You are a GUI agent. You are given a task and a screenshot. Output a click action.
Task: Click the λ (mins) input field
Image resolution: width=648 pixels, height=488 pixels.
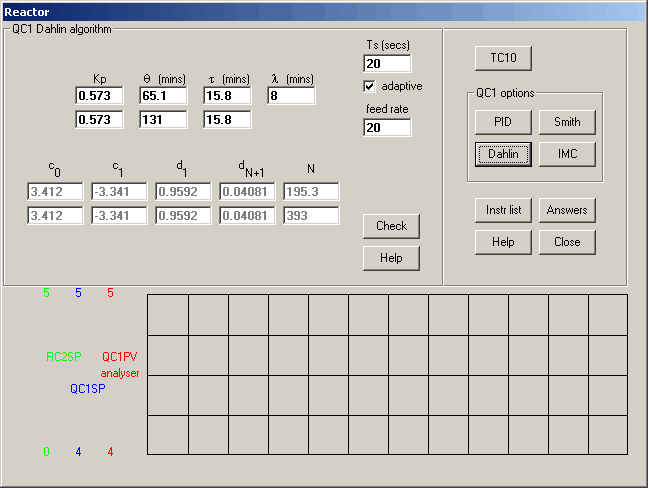click(x=291, y=96)
